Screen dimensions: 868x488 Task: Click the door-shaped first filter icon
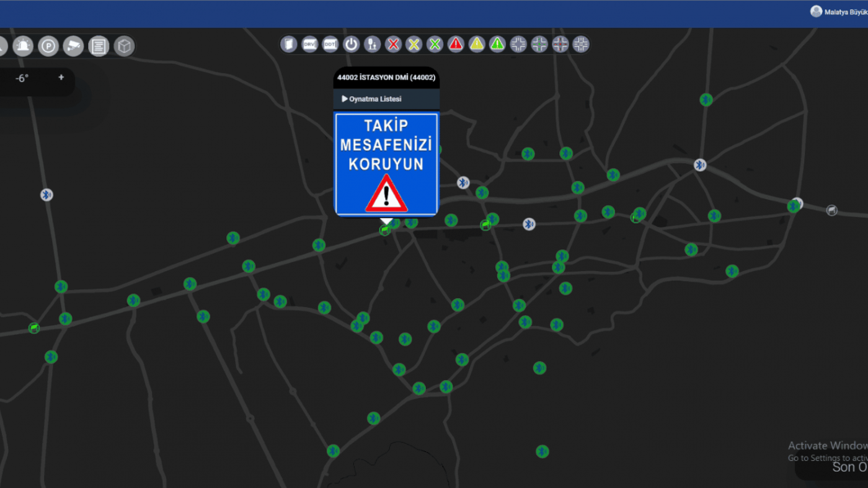pyautogui.click(x=289, y=44)
